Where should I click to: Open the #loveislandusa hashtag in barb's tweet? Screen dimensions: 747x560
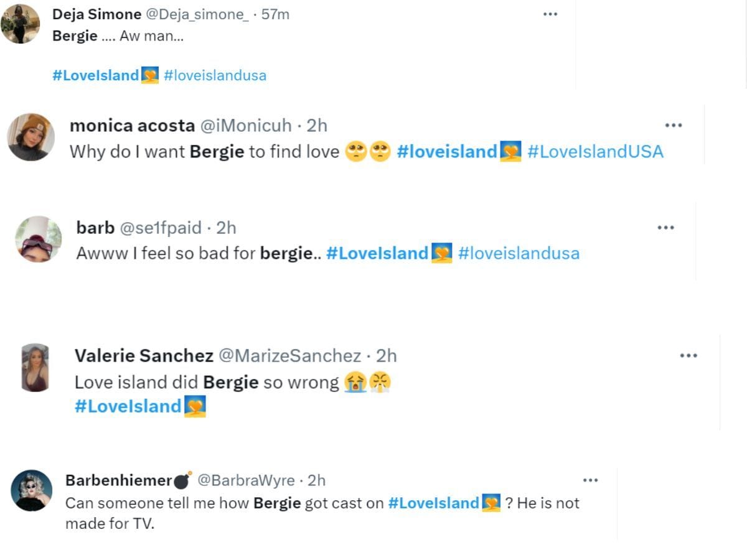click(x=520, y=253)
